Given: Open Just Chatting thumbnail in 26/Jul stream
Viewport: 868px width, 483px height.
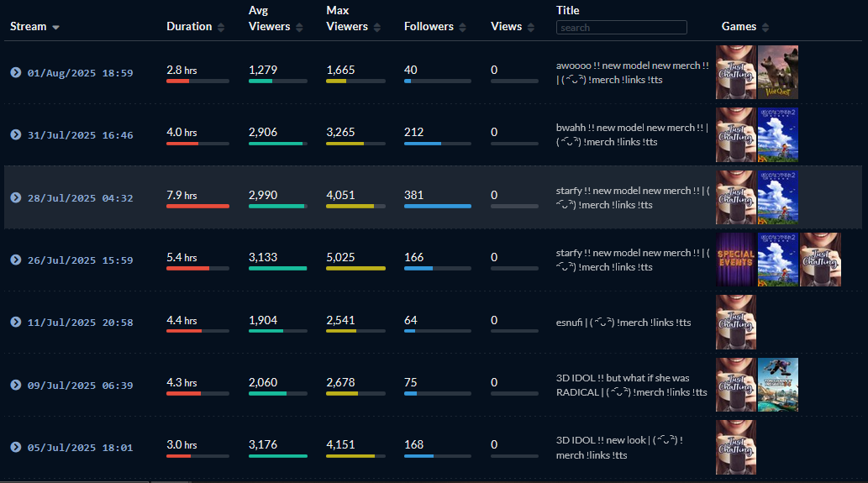Looking at the screenshot, I should [820, 260].
